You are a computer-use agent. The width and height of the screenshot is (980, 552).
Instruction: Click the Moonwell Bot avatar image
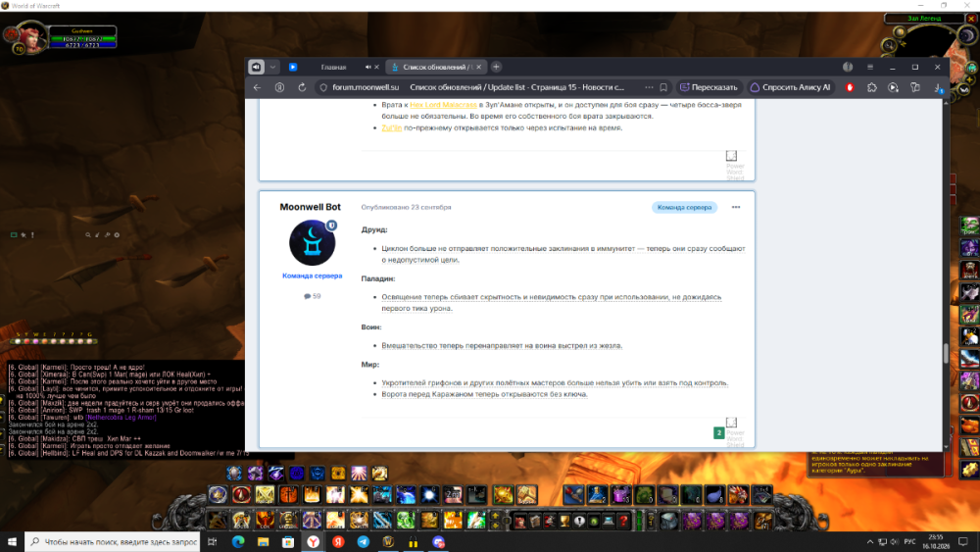(313, 242)
